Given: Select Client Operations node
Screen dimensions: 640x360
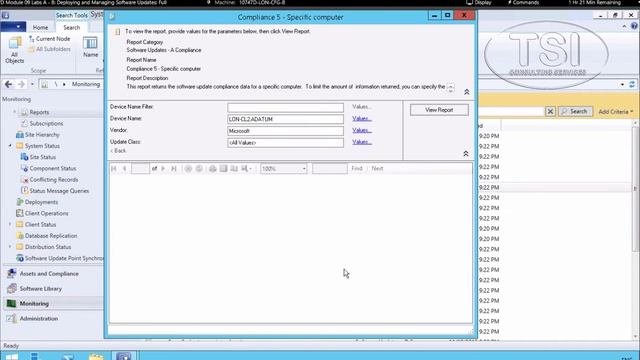Looking at the screenshot, I should (47, 213).
